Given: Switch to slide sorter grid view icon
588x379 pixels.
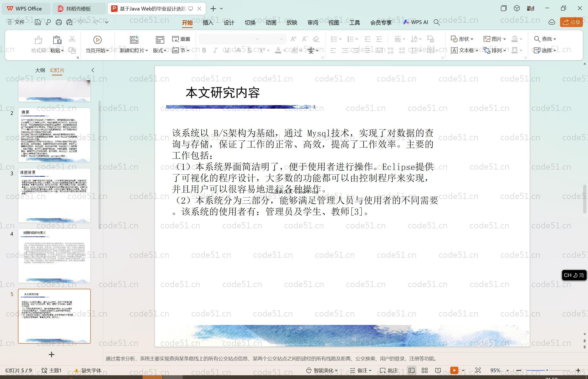Looking at the screenshot, I should point(425,370).
